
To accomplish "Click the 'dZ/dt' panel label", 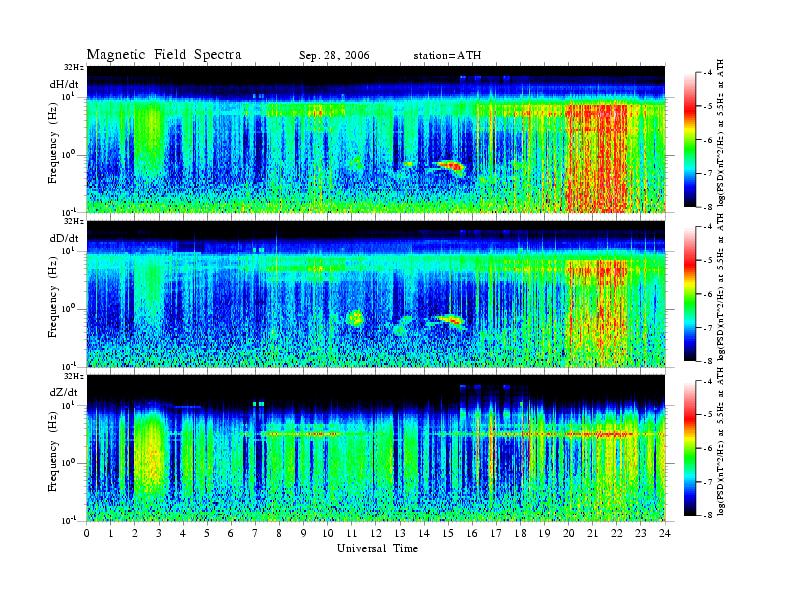I will click(x=64, y=392).
